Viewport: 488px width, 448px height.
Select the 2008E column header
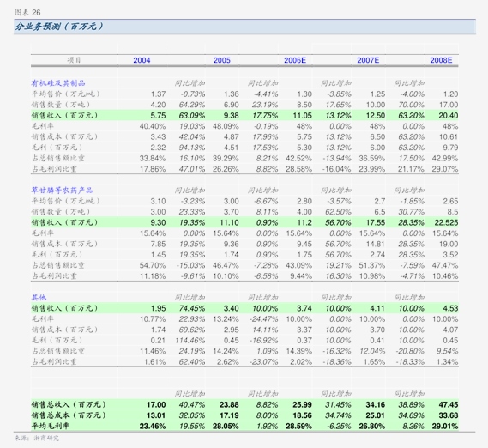[441, 60]
